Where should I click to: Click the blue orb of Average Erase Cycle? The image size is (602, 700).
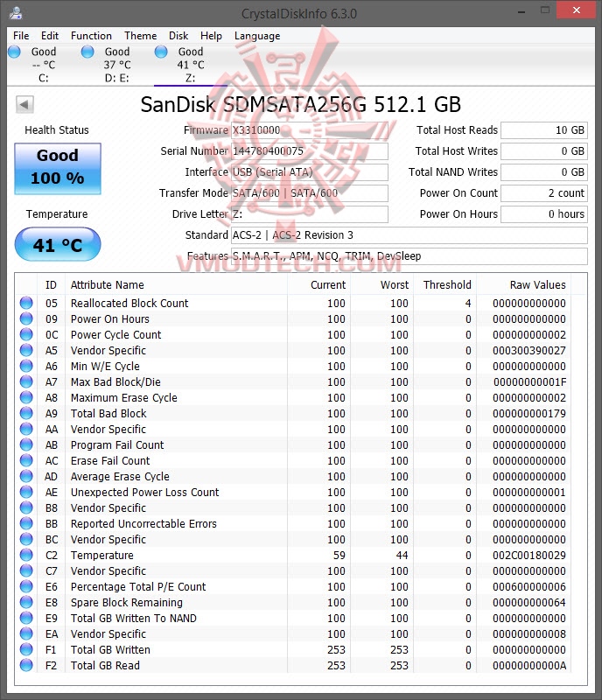click(26, 476)
